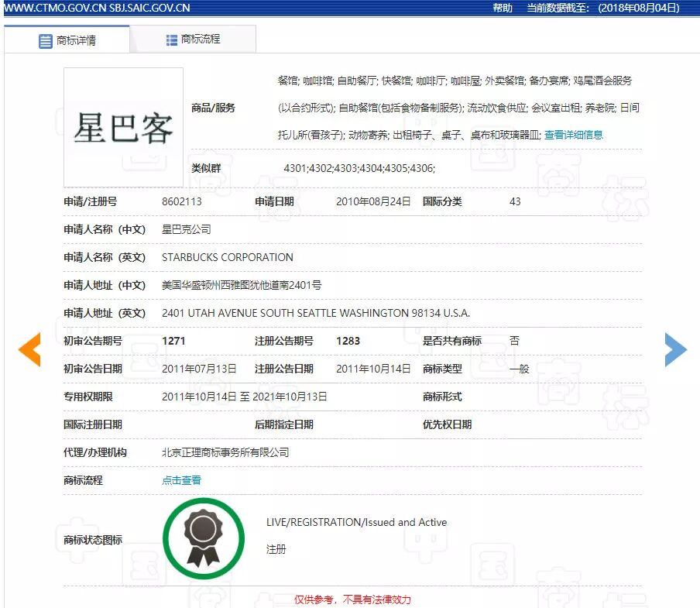700x608 pixels.
Task: Click the 商标状态图标 label
Action: 93,540
